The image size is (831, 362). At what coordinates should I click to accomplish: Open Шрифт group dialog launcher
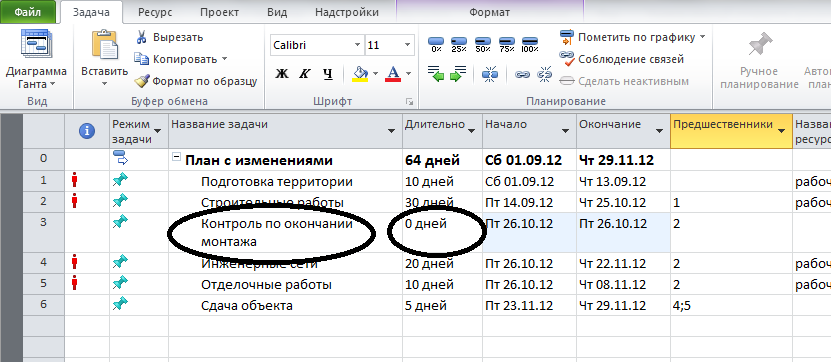click(409, 101)
